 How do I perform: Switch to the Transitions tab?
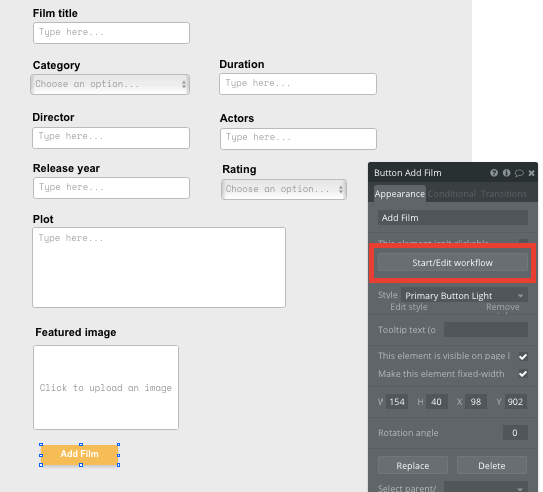click(x=504, y=194)
